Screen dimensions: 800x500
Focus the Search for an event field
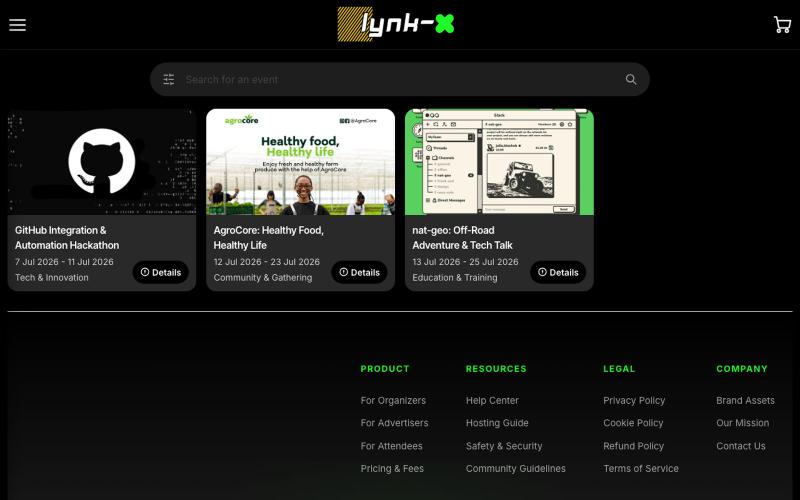pyautogui.click(x=399, y=79)
